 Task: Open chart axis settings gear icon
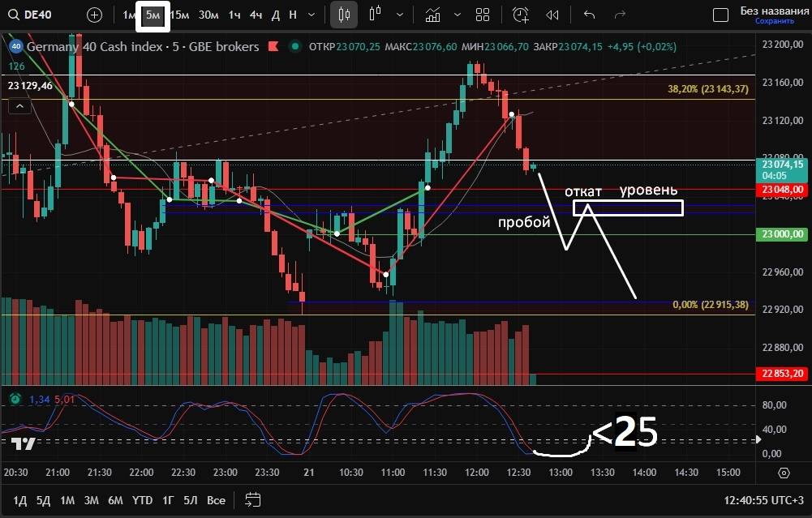784,473
